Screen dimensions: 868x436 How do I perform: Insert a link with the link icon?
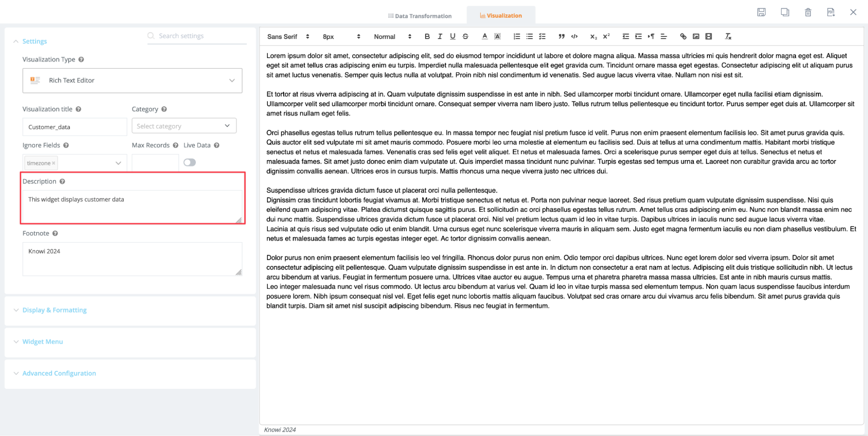683,36
